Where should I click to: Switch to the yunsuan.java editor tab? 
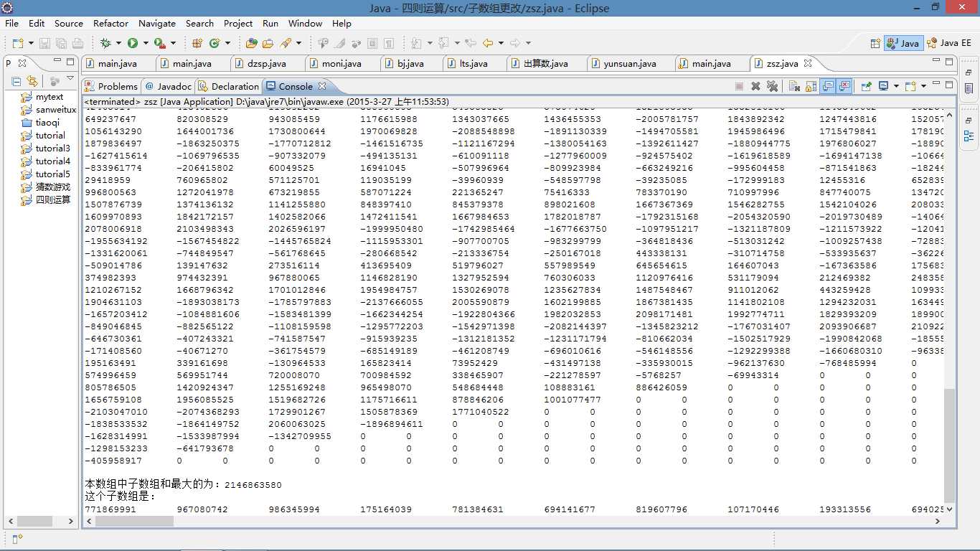(x=629, y=64)
